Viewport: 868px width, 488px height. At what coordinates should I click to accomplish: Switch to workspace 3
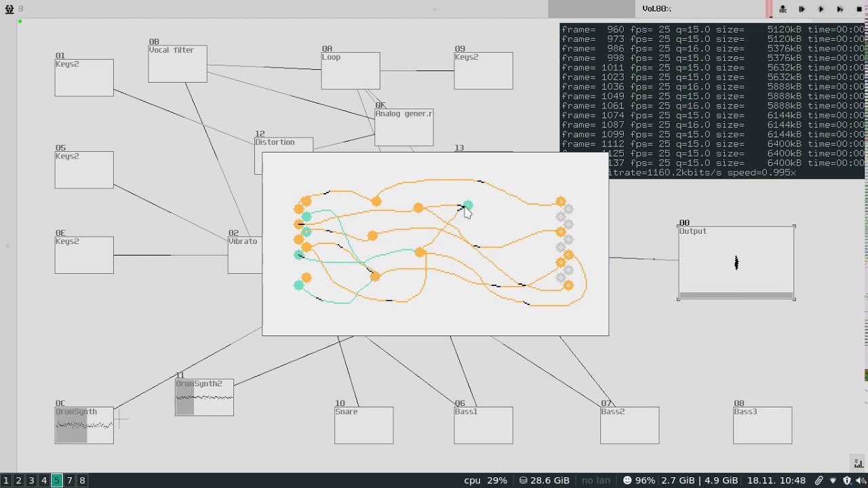click(31, 481)
